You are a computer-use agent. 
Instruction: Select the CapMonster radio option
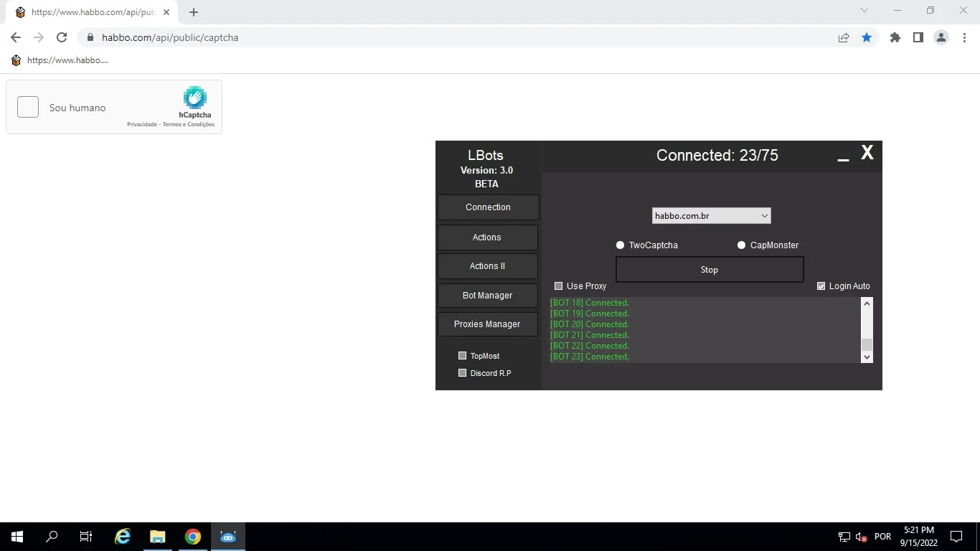pyautogui.click(x=742, y=245)
